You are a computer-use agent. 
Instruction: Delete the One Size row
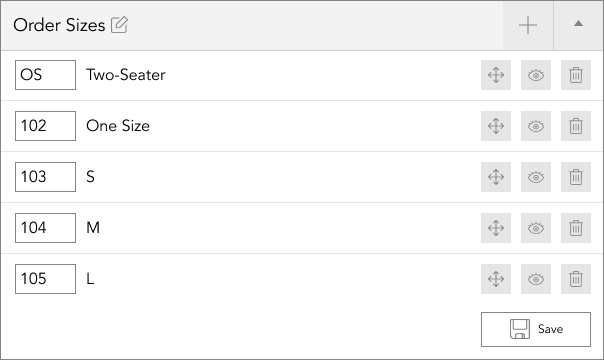tap(575, 126)
